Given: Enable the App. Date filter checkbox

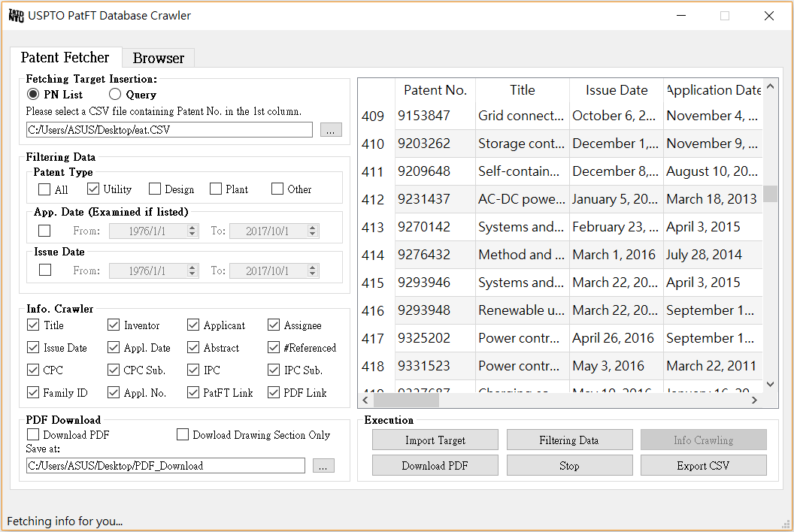Looking at the screenshot, I should coord(44,231).
